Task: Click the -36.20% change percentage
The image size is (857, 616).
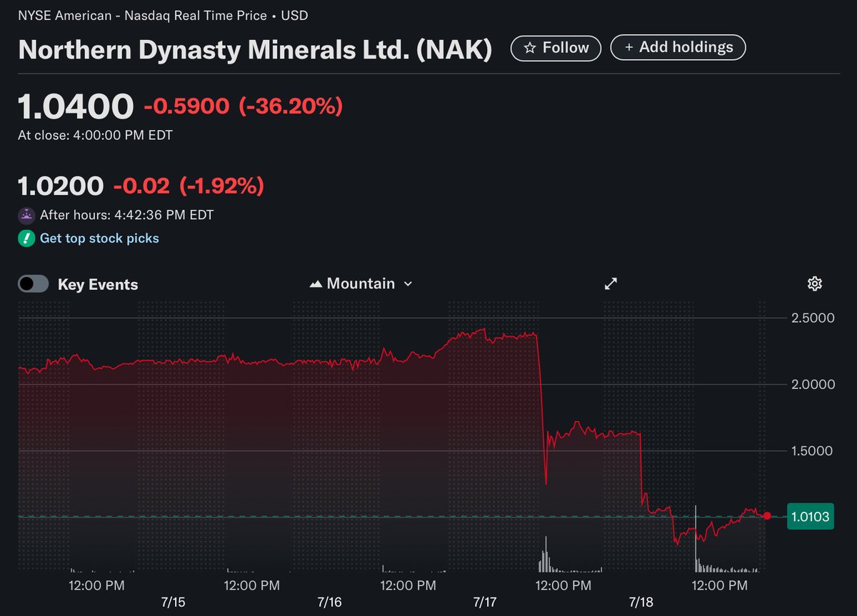Action: pos(291,107)
